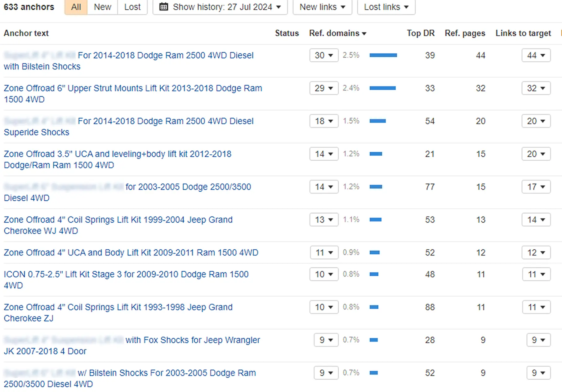Image resolution: width=562 pixels, height=392 pixels.
Task: Open the Fox Shocks Jeep Wrangler JK anchor
Action: pyautogui.click(x=132, y=345)
